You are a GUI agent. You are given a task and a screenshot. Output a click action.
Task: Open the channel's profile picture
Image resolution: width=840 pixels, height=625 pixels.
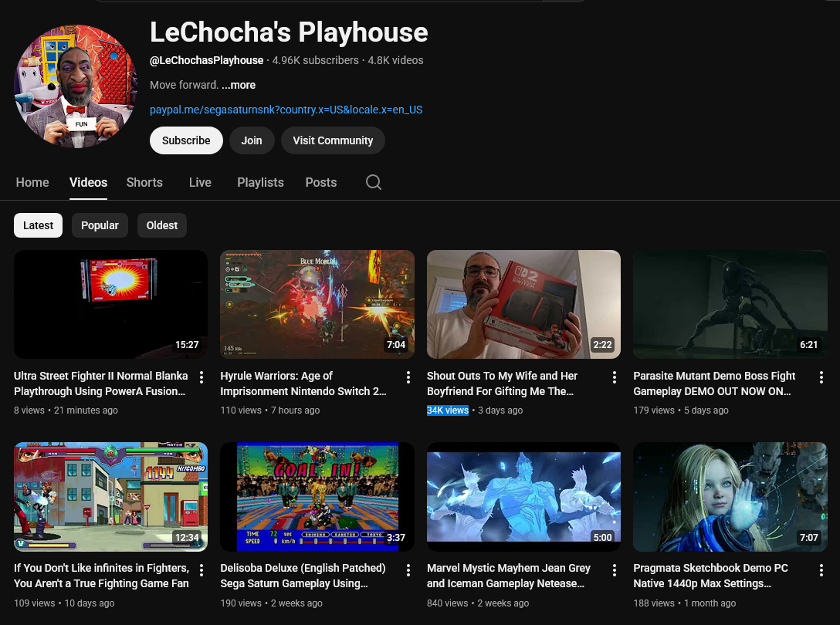(x=76, y=86)
